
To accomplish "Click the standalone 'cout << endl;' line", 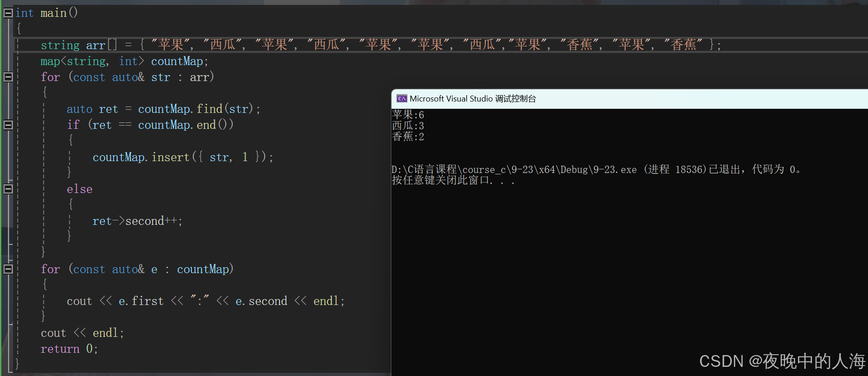I will [82, 333].
